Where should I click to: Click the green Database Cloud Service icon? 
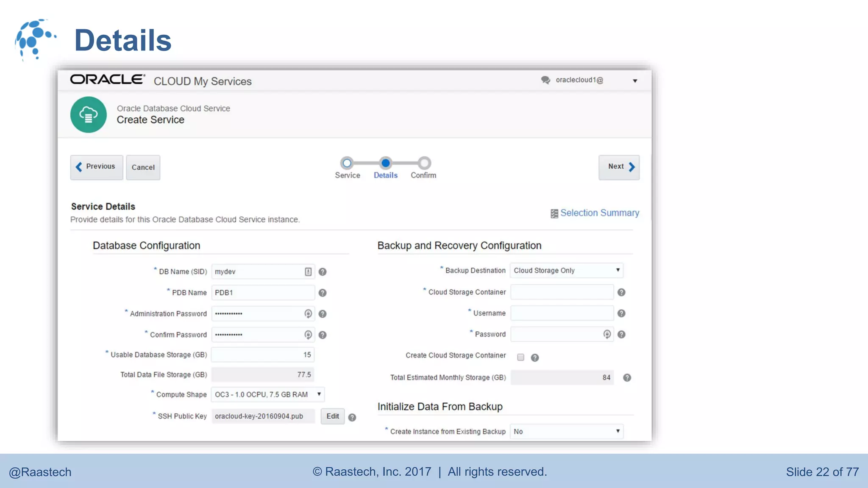(89, 115)
